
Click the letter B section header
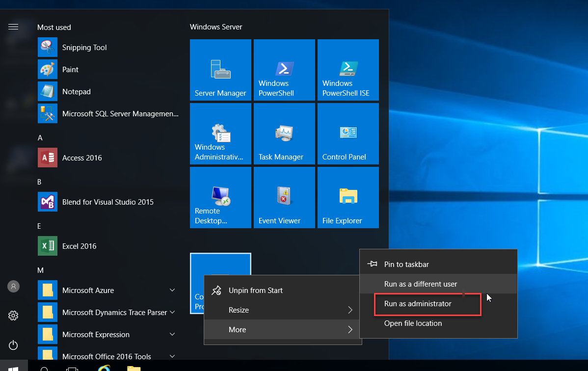click(x=39, y=182)
